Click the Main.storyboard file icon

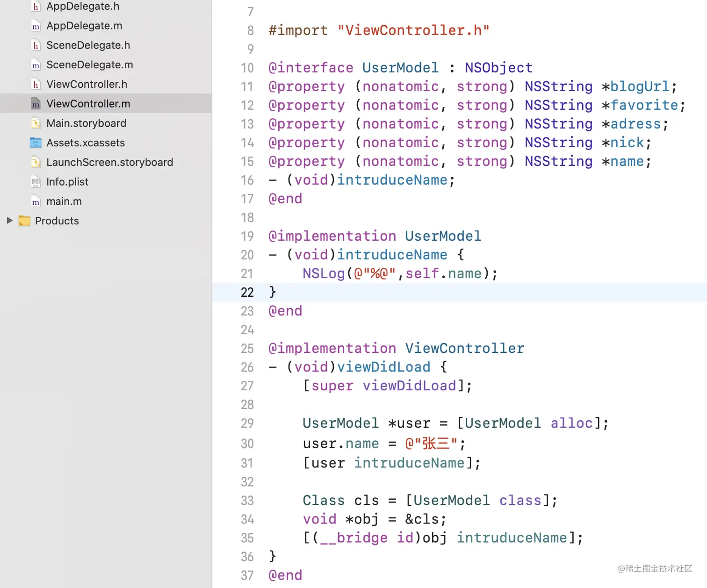point(36,123)
